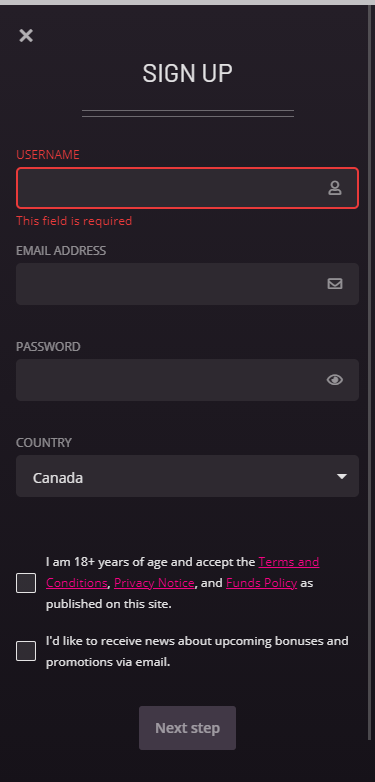Click the envelope icon in Email field
This screenshot has width=375, height=782.
coord(335,284)
